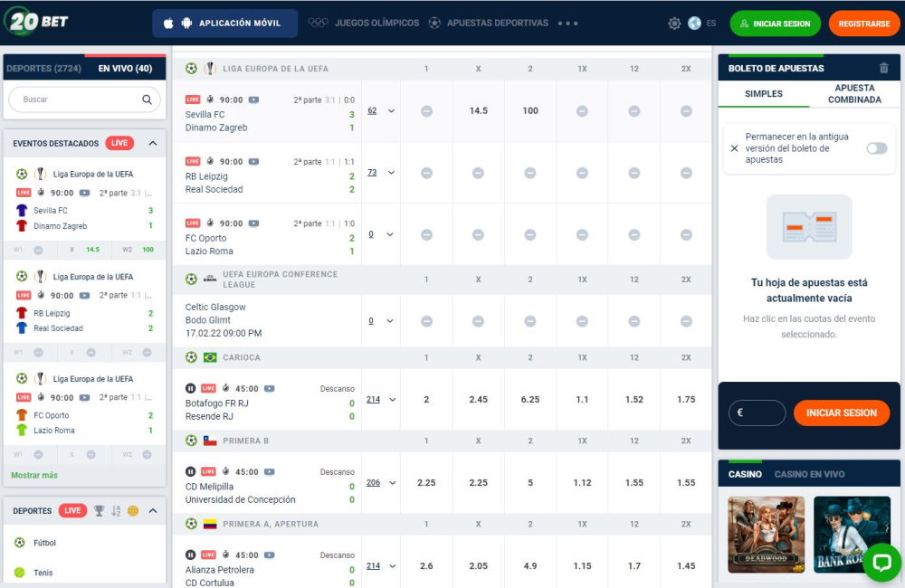Viewport: 905px width, 588px height.
Task: Expand markets chevron for Sevilla FC match
Action: (391, 110)
